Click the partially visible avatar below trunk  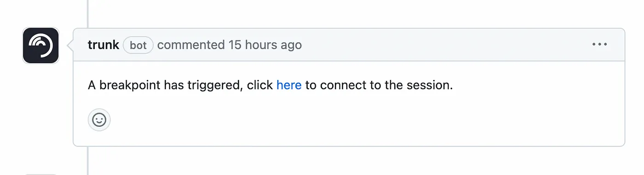41,174
